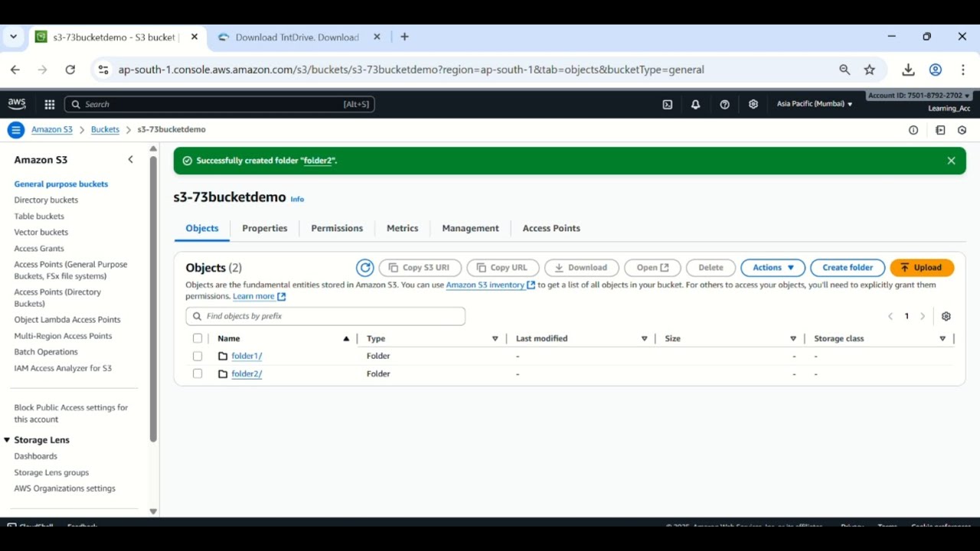Open the Amazon S3 inventory link

[490, 285]
